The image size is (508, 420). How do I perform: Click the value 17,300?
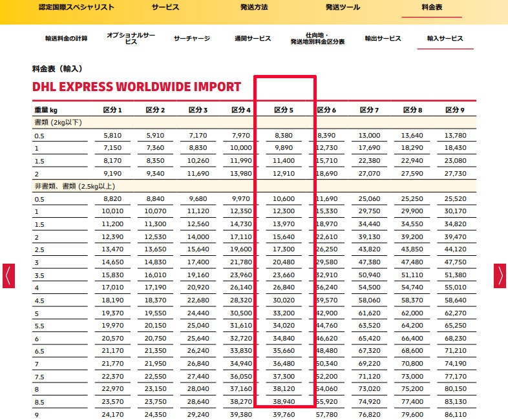284,249
